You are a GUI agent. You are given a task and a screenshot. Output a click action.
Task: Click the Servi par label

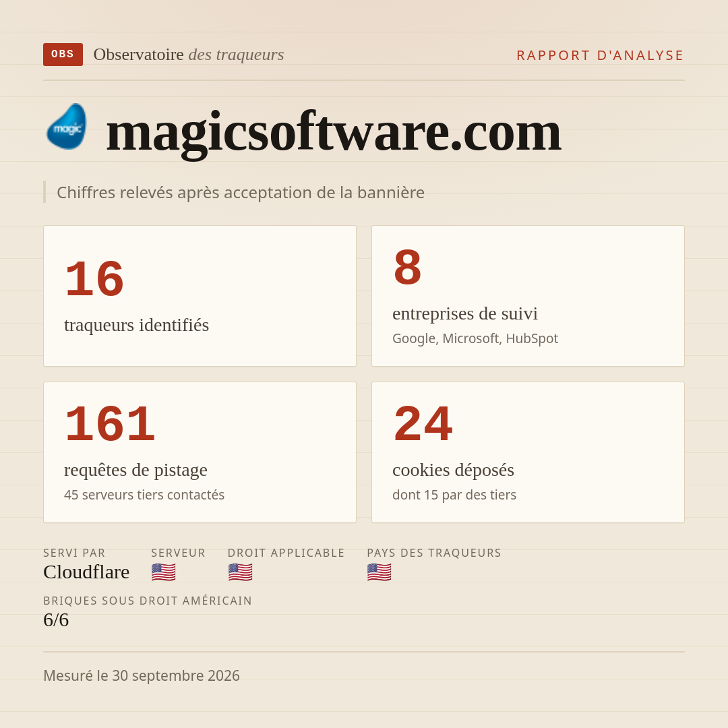[x=74, y=553]
